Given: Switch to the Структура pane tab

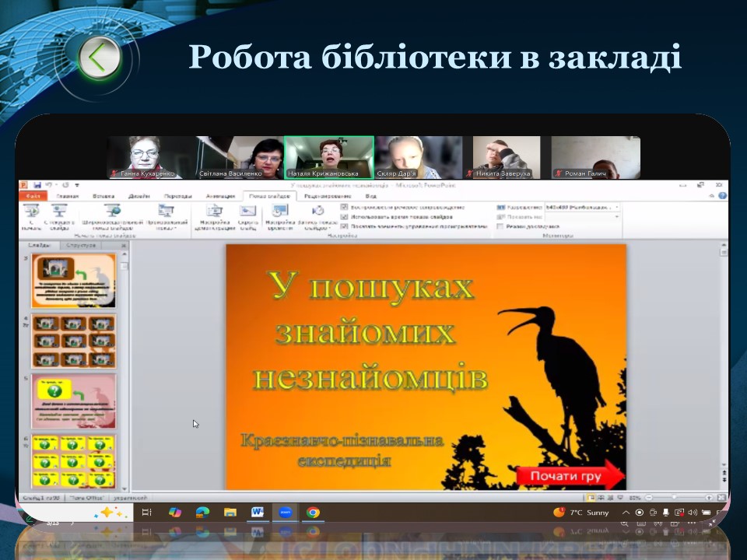Looking at the screenshot, I should (x=81, y=245).
